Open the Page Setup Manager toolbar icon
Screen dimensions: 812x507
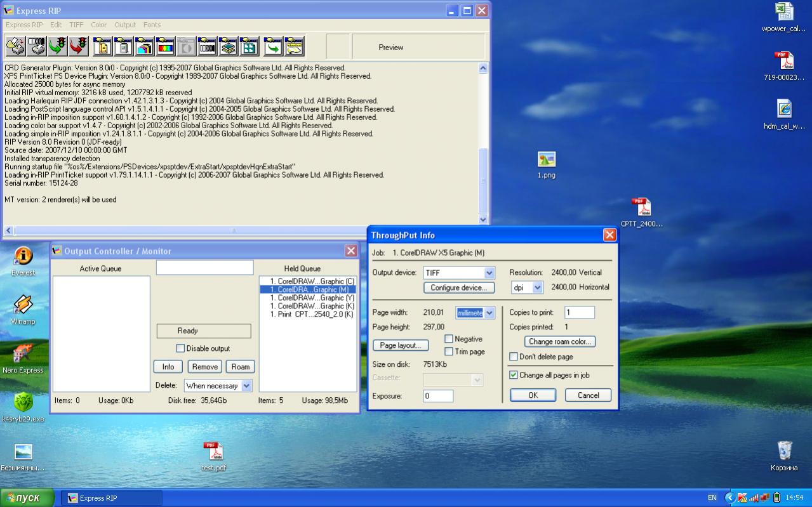(x=102, y=46)
